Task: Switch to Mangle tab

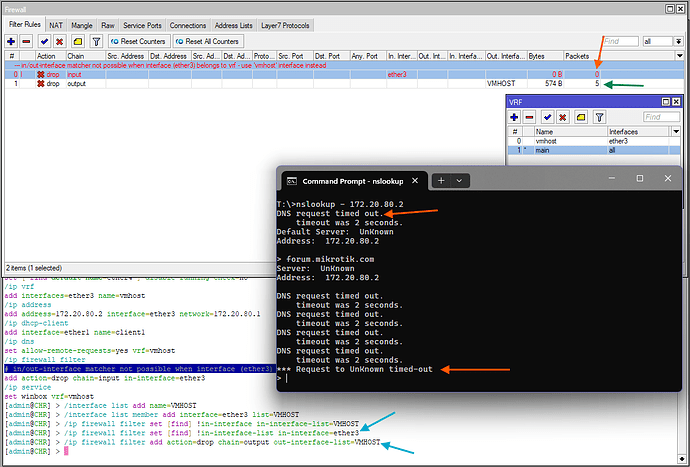Action: click(x=82, y=26)
